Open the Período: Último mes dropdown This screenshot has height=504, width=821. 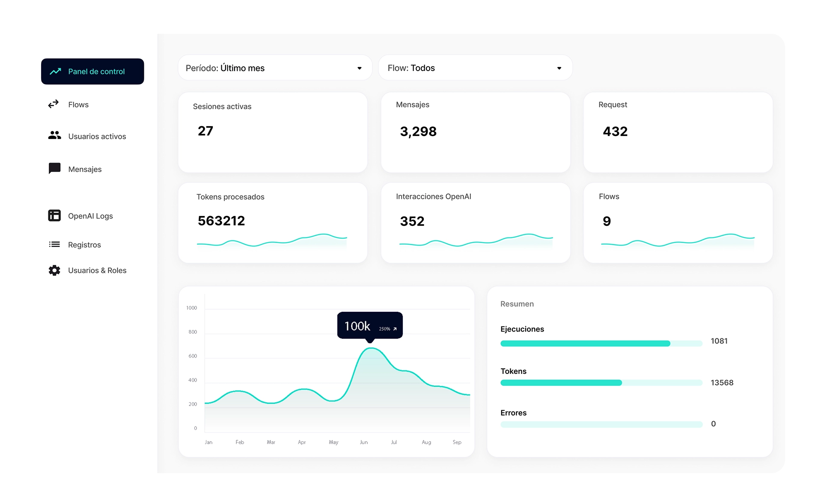275,68
